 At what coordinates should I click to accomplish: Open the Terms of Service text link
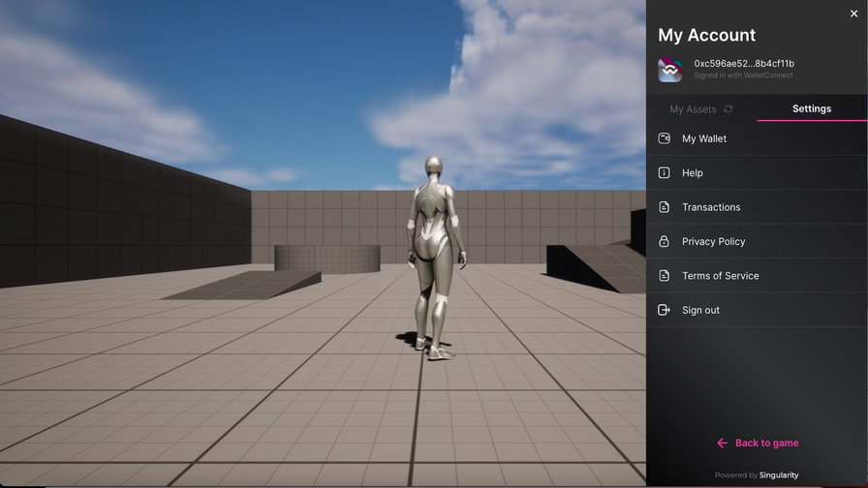point(721,276)
